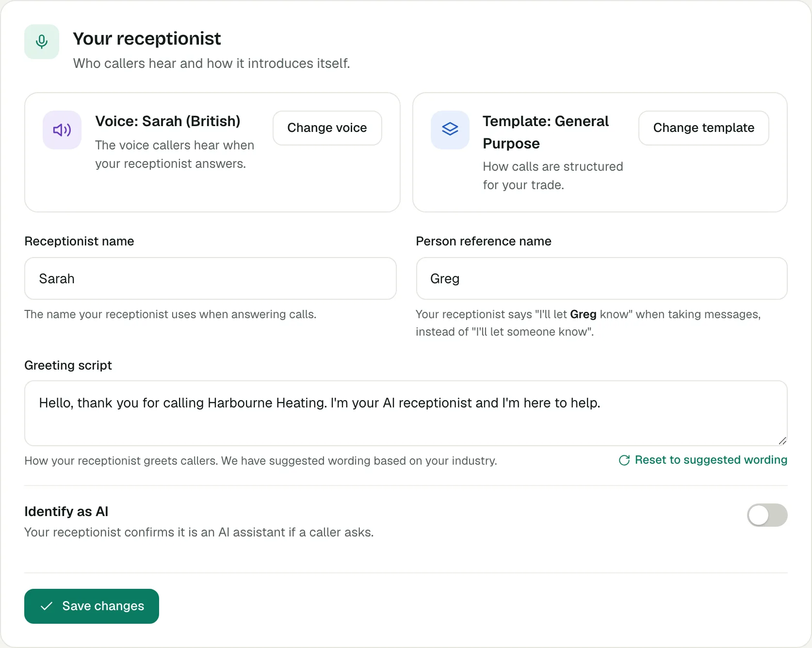Click 'How your receptionist greets callers' helper text
This screenshot has width=812, height=648.
[x=261, y=461]
